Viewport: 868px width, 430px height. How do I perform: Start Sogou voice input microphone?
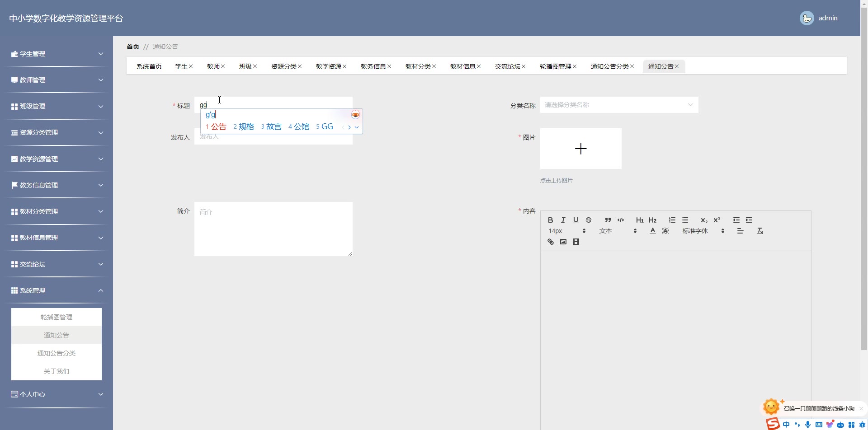pyautogui.click(x=808, y=425)
